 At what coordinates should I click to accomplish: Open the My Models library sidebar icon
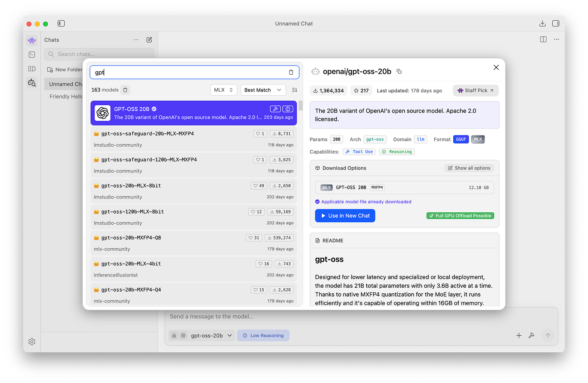coord(32,69)
